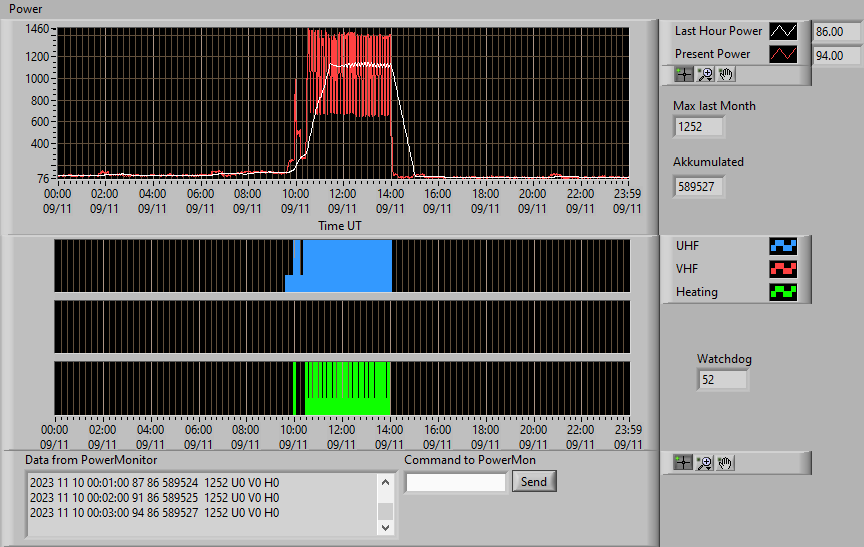
Task: Click the Present Power value 94.00
Action: click(836, 56)
